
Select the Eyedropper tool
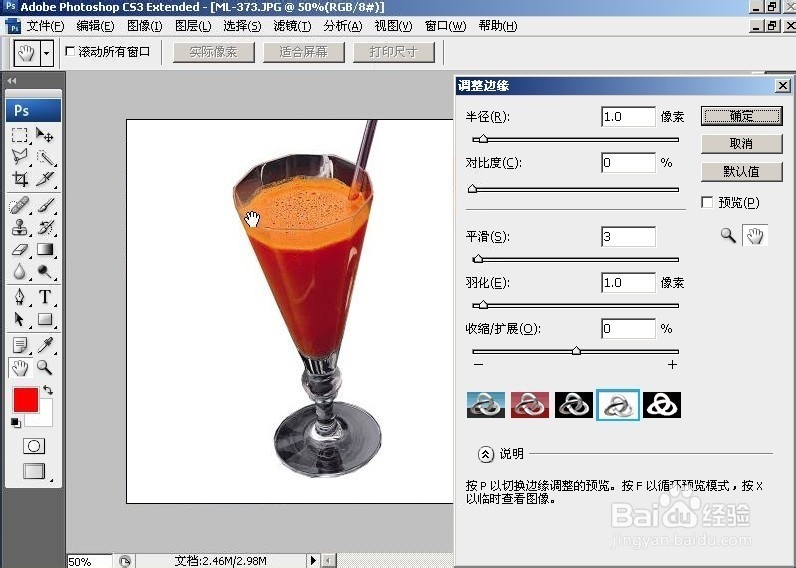[45, 345]
